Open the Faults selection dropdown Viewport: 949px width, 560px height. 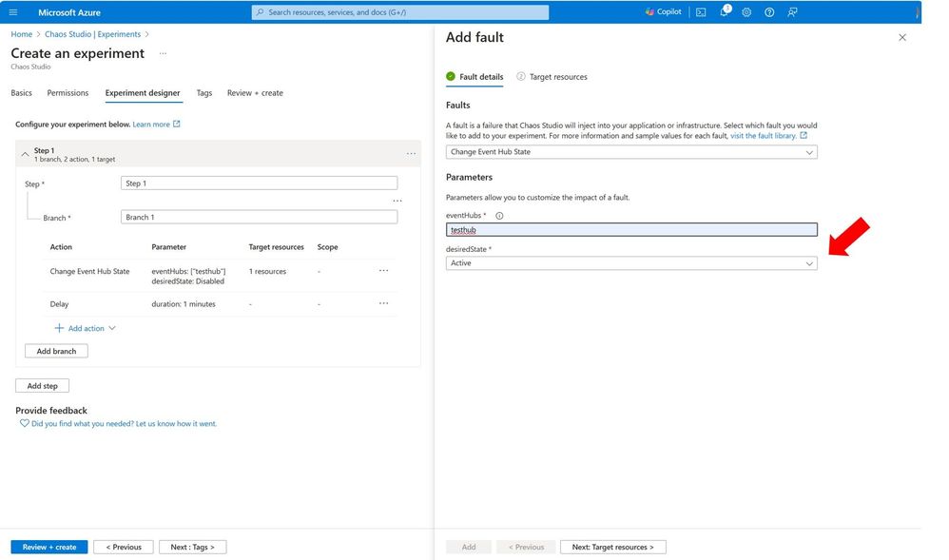coord(631,152)
